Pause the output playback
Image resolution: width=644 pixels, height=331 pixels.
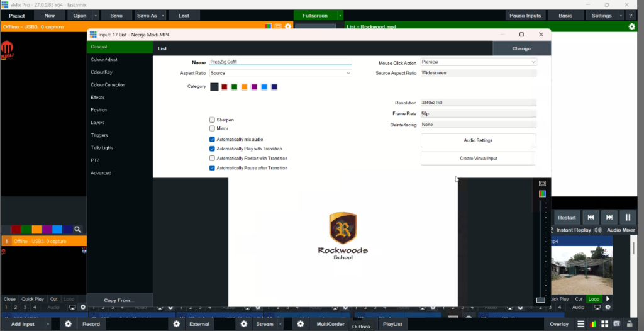[628, 218]
